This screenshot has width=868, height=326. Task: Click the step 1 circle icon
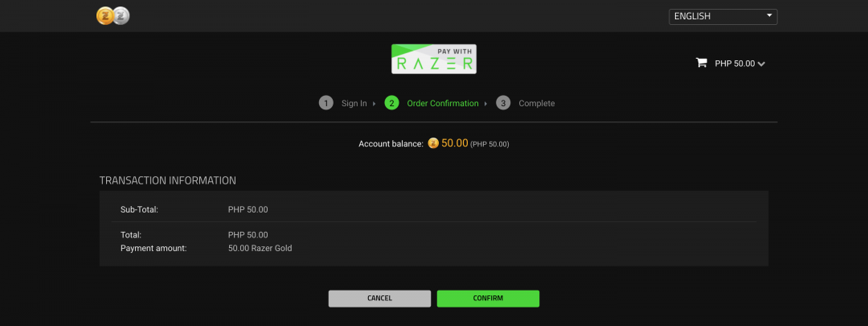pos(326,103)
